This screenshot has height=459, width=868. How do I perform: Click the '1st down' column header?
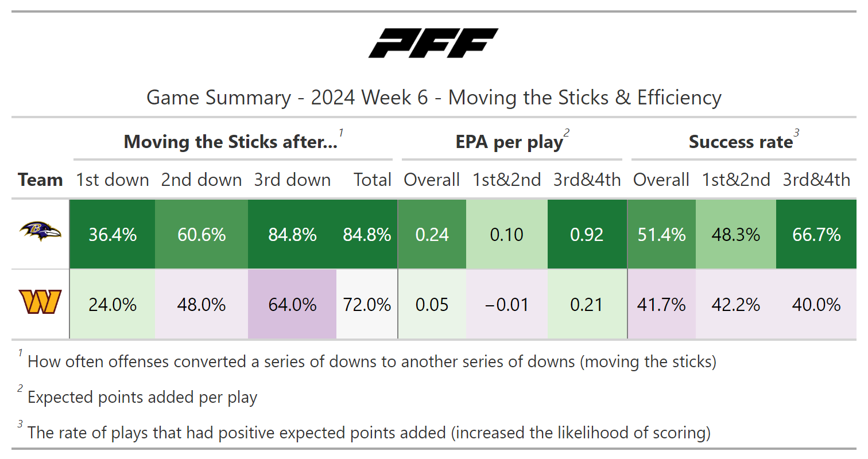113,180
